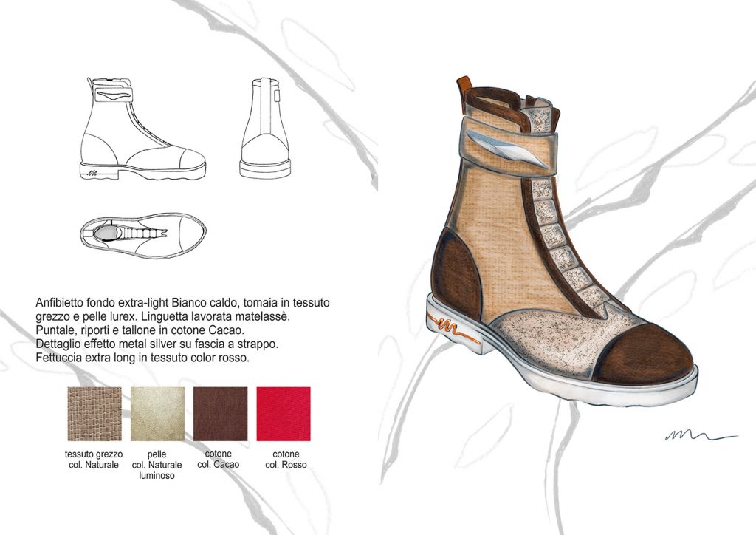This screenshot has width=756, height=535.
Task: Select the pelle Naturale luminoso swatch
Action: click(x=157, y=414)
